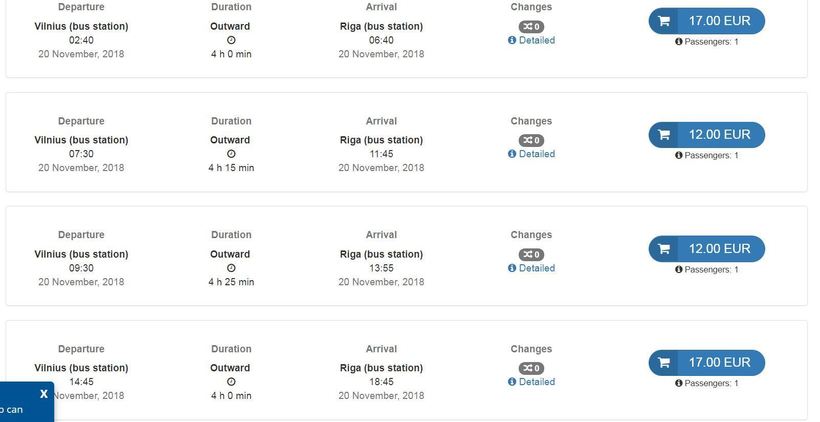Screen dimensions: 820x422
Task: Buy the 17.00 EUR ticket departing 02:40
Action: (718, 21)
